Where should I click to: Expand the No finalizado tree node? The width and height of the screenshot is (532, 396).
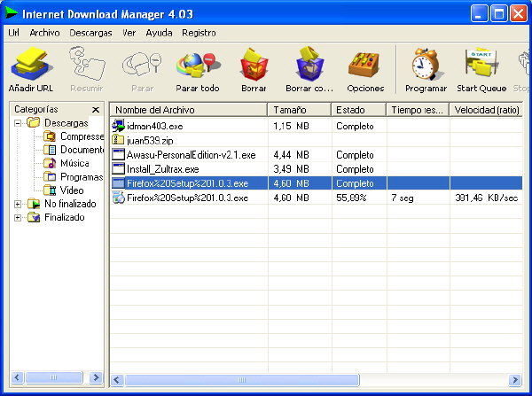coord(18,204)
